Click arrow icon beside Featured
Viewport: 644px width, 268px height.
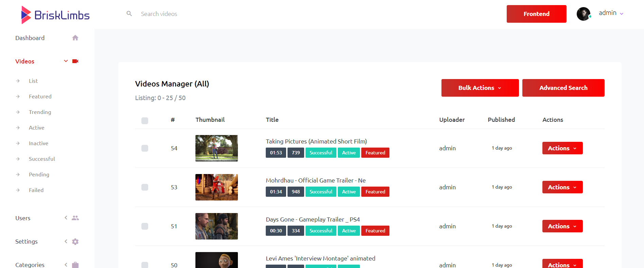coord(18,96)
